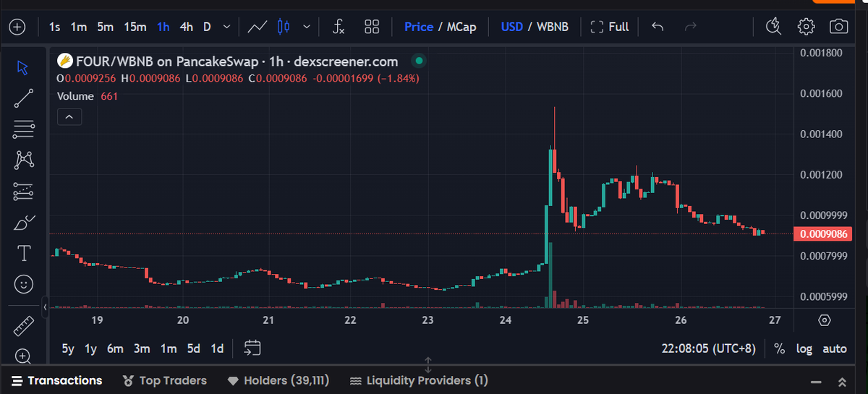This screenshot has width=868, height=394.
Task: Select the 1h timeframe
Action: [x=163, y=27]
